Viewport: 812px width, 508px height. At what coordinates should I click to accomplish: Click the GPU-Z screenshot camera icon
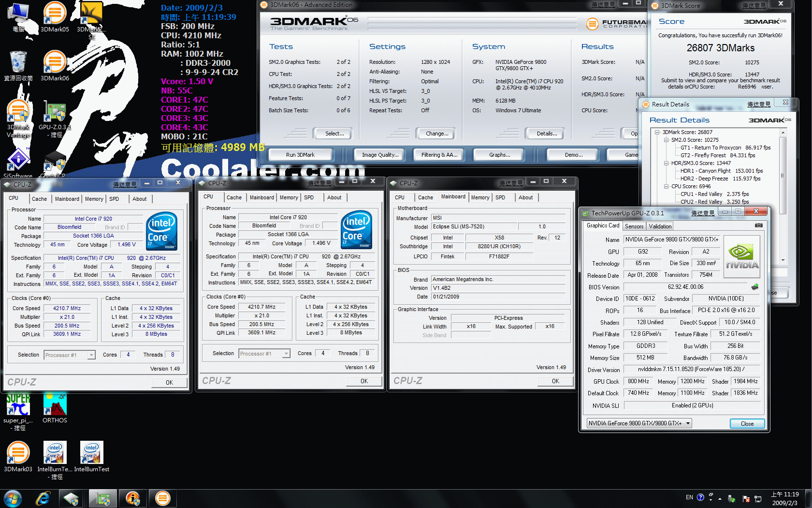(x=758, y=225)
